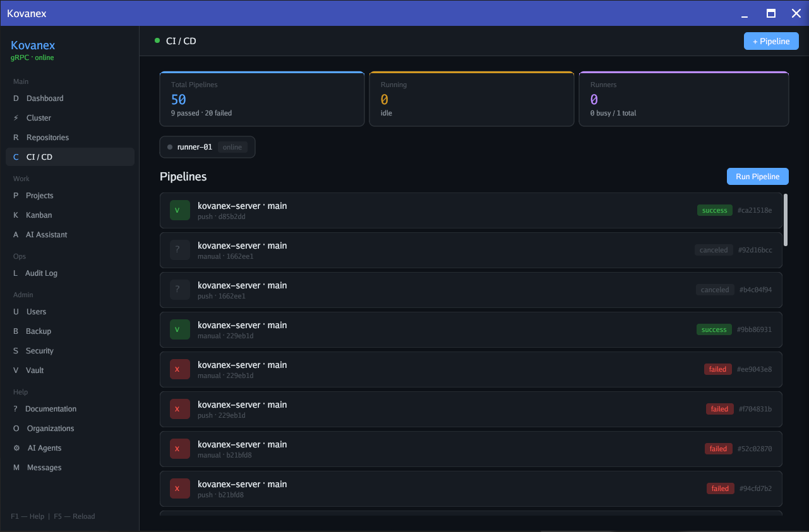The height and width of the screenshot is (532, 809).
Task: Toggle the gRPC online status under Kovanex
Action: (32, 56)
